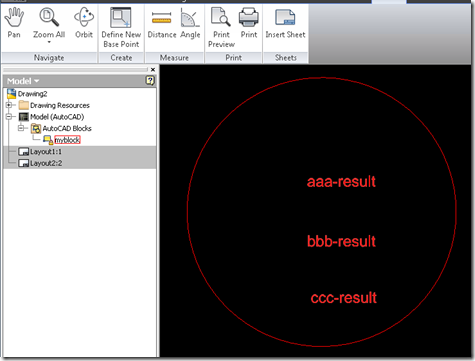
Task: Click the Sheets panel title
Action: (286, 58)
